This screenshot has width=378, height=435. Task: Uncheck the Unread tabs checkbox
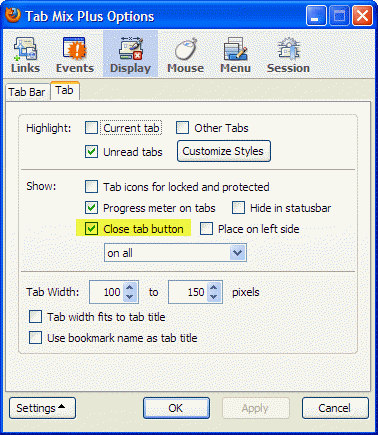[x=91, y=152]
